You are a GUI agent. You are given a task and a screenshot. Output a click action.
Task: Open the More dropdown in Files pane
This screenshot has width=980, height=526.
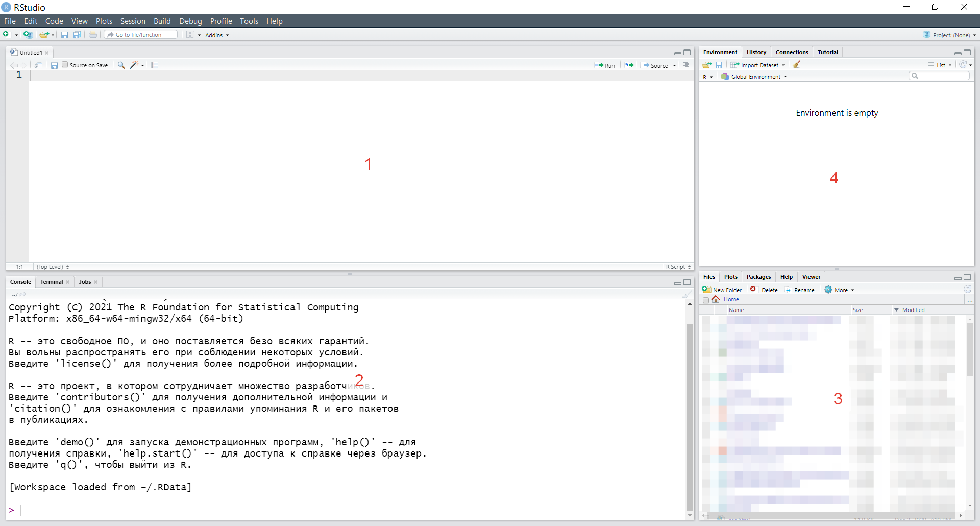coord(839,290)
